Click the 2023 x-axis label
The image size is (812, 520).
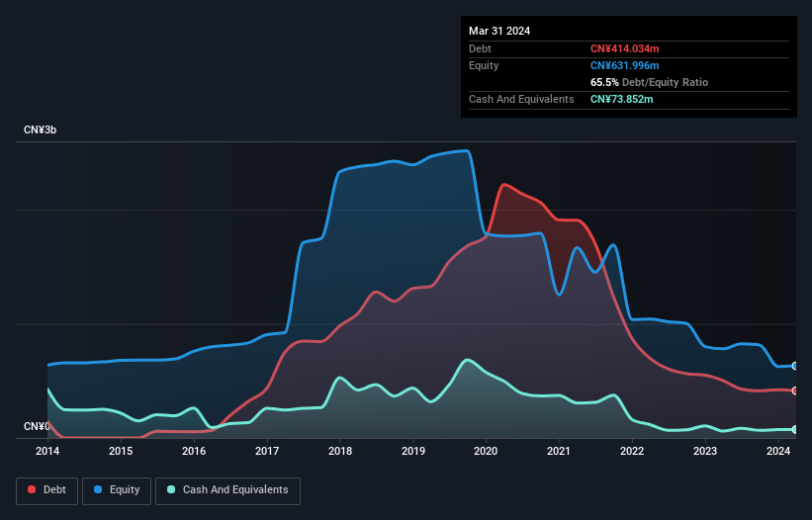tap(705, 451)
